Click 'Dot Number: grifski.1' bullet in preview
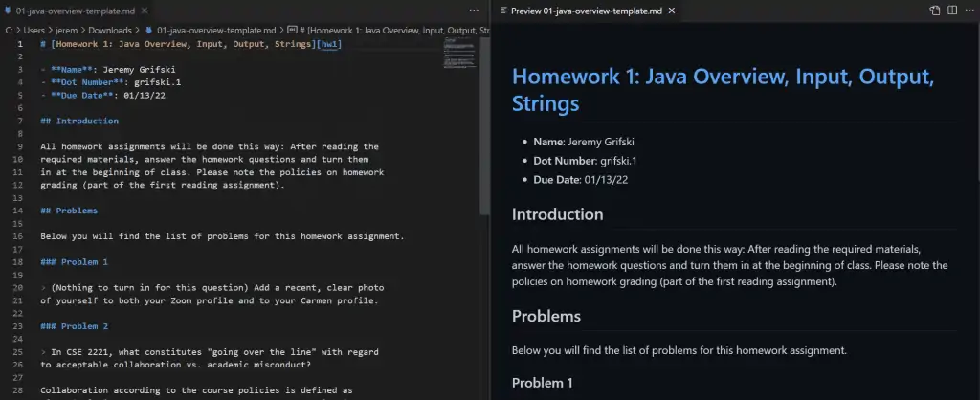Viewport: 980px width, 400px height. pyautogui.click(x=585, y=161)
